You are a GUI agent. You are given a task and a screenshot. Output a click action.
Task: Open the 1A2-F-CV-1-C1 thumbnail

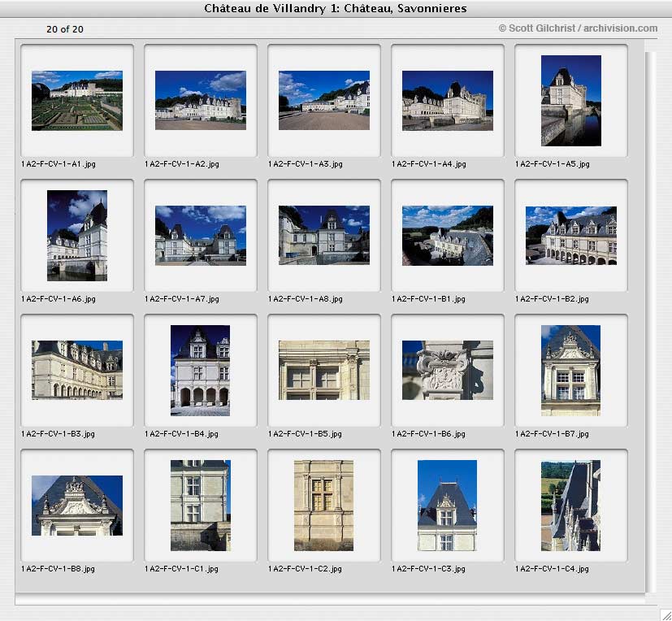click(x=201, y=506)
